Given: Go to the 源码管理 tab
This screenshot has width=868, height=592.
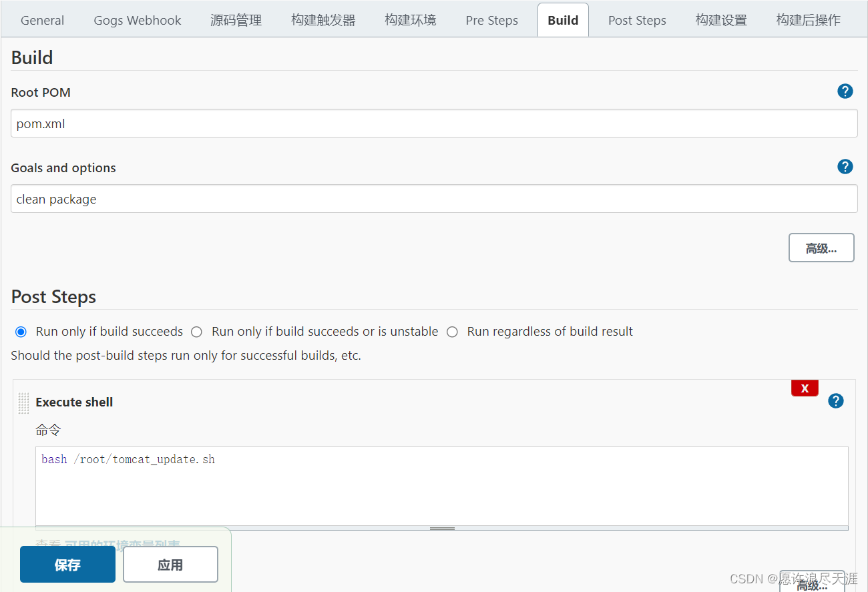Looking at the screenshot, I should pyautogui.click(x=236, y=20).
